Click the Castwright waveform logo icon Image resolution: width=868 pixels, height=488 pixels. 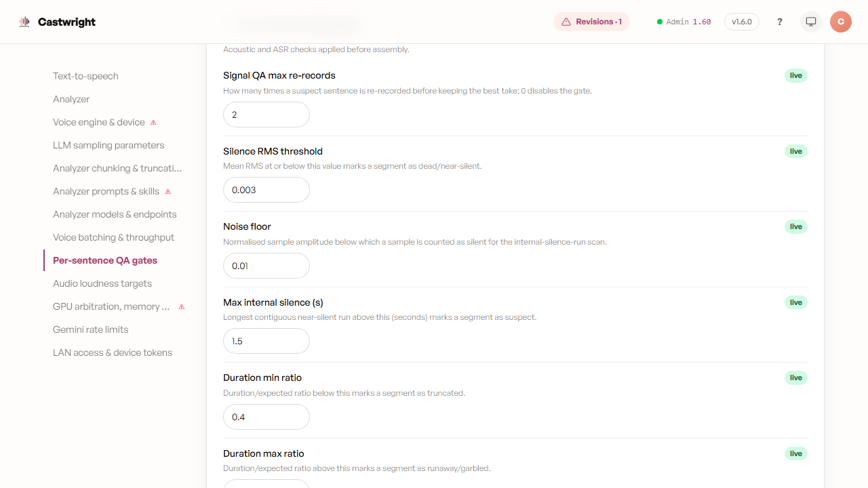pos(25,22)
